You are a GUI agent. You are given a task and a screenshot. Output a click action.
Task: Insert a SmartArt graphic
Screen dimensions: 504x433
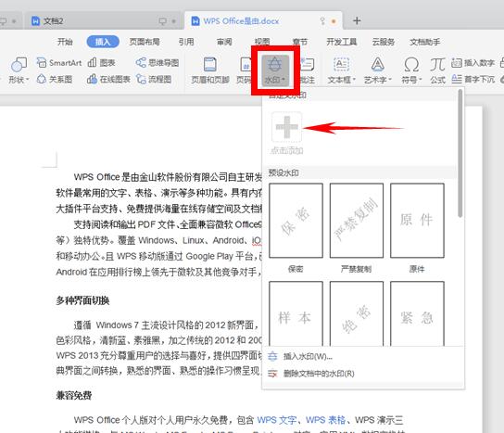[x=58, y=62]
